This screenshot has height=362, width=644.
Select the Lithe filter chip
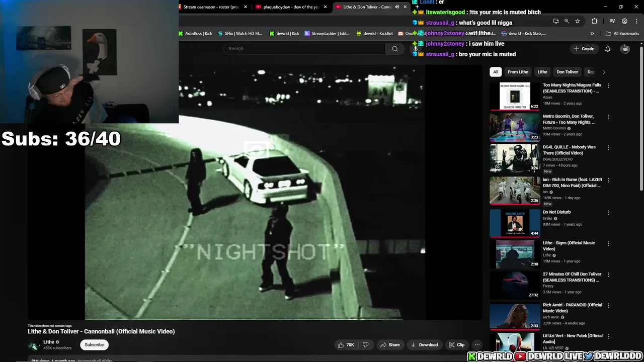point(542,72)
